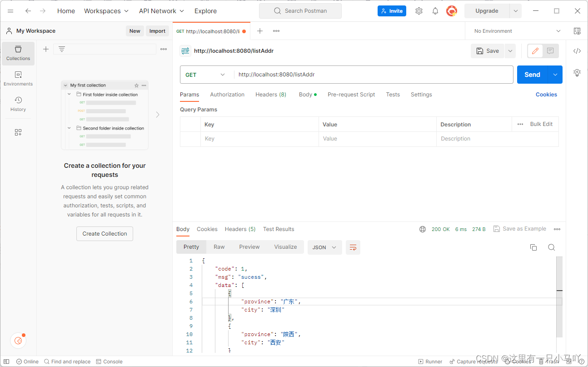
Task: Open the Upgrade dropdown arrow
Action: [515, 11]
